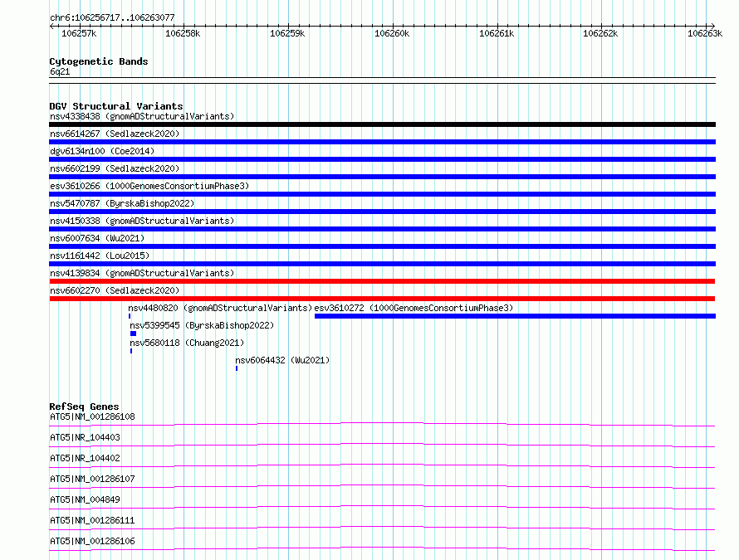Click the nsv4150338 gnomAD blue bar
739x560 pixels.
382,229
